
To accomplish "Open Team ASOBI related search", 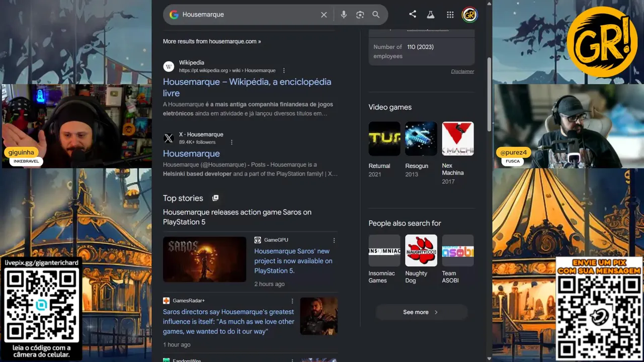I will (458, 259).
